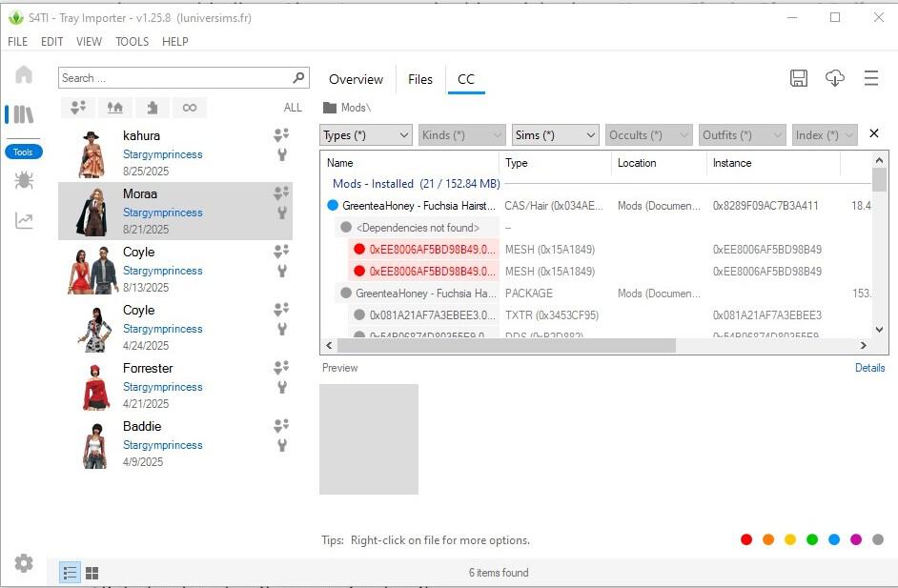Click the ALL filter label
This screenshot has height=588, width=898.
[293, 108]
